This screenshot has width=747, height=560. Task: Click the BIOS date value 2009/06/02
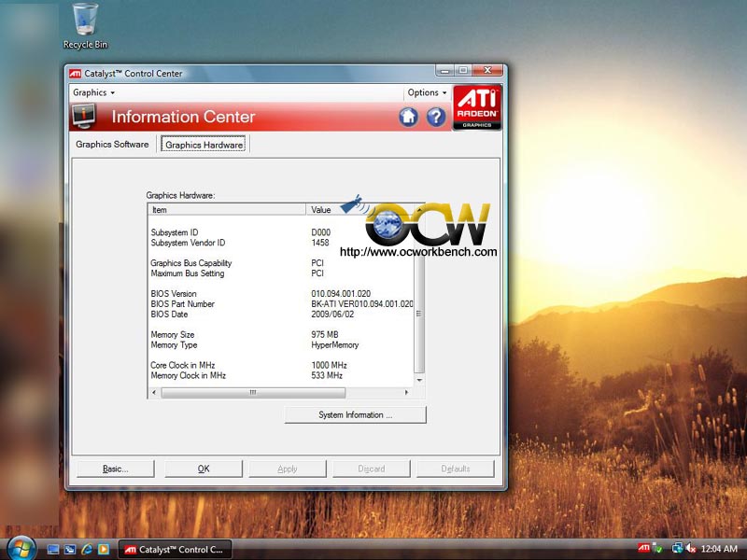[332, 315]
